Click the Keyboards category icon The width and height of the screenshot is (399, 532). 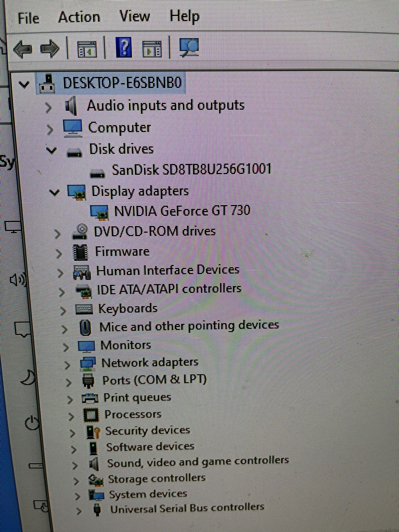point(84,309)
